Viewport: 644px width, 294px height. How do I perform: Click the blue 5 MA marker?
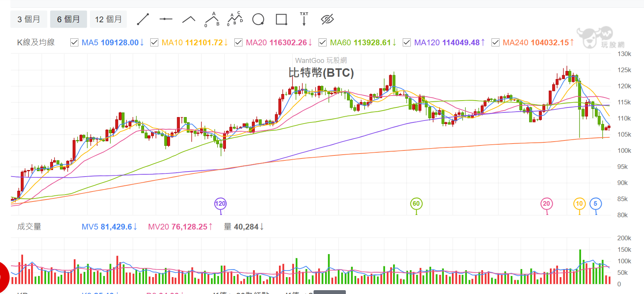tap(595, 204)
